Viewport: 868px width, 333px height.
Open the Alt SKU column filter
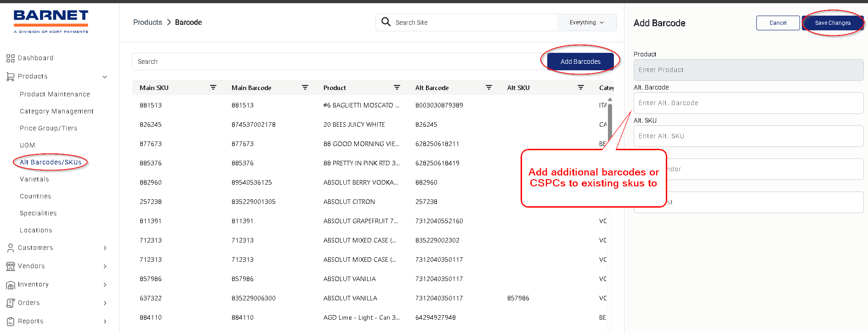tap(581, 87)
